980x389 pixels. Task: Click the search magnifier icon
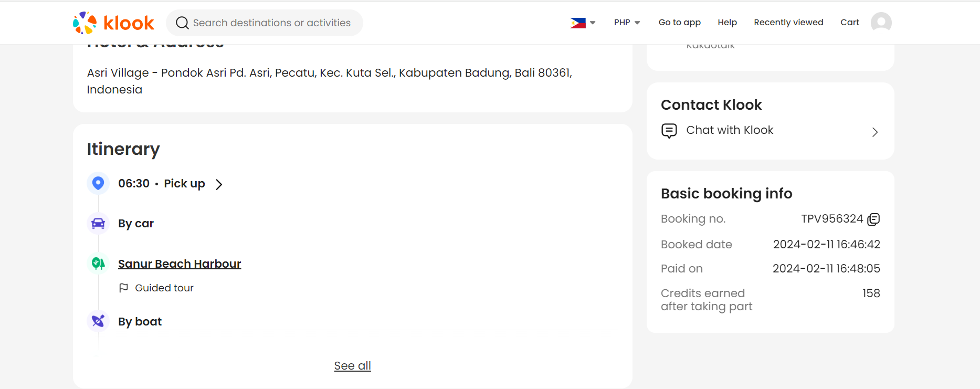pos(182,23)
